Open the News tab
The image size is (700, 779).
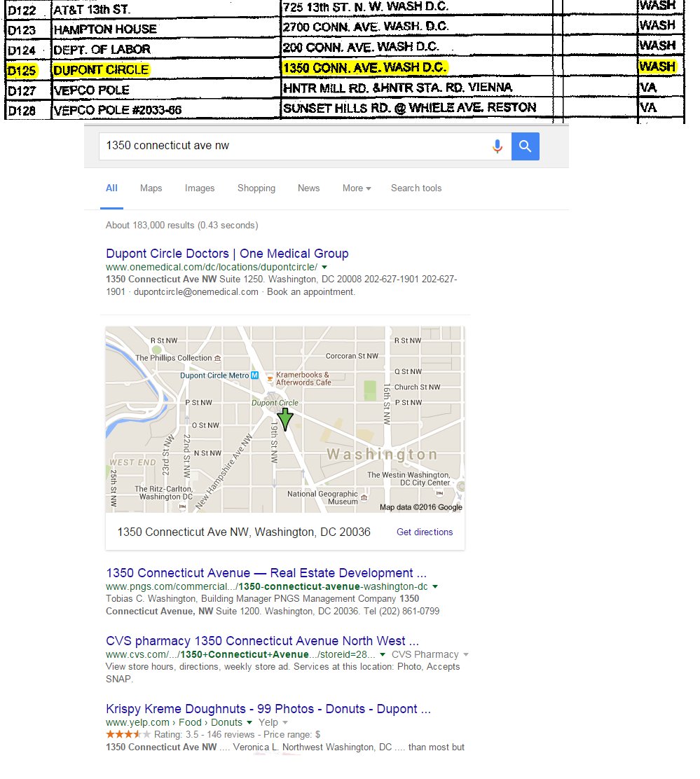[x=308, y=188]
